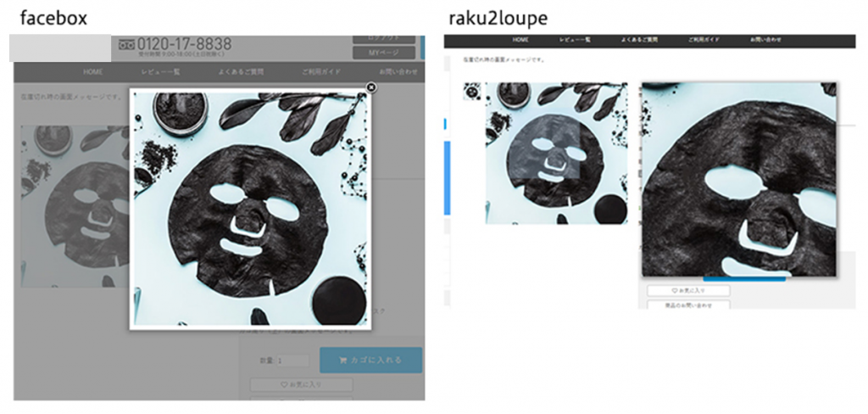
Task: Click the button above MYページ
Action: (x=384, y=39)
